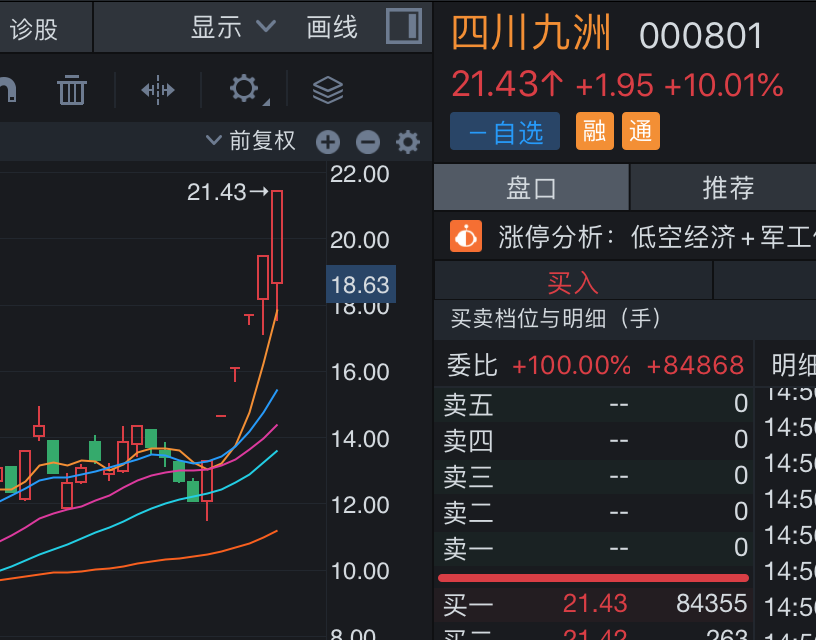The height and width of the screenshot is (640, 816).
Task: Switch to the 盘口 tab
Action: [x=531, y=188]
